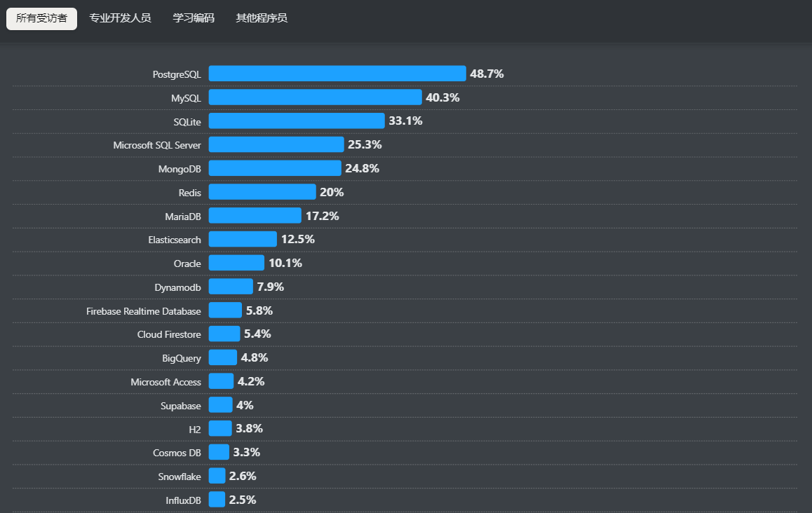Switch to the 其他程序员 tab
Viewport: 812px width, 513px height.
point(262,19)
